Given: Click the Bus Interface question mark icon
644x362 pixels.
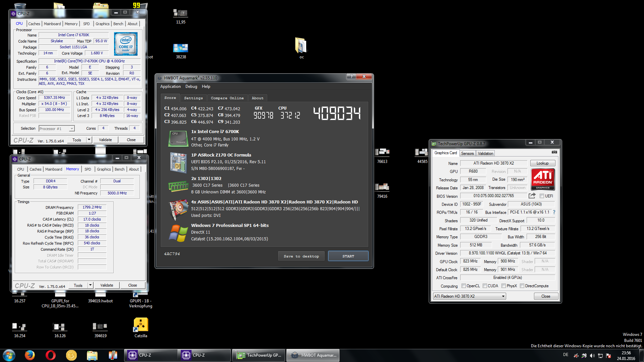Looking at the screenshot, I should 554,212.
